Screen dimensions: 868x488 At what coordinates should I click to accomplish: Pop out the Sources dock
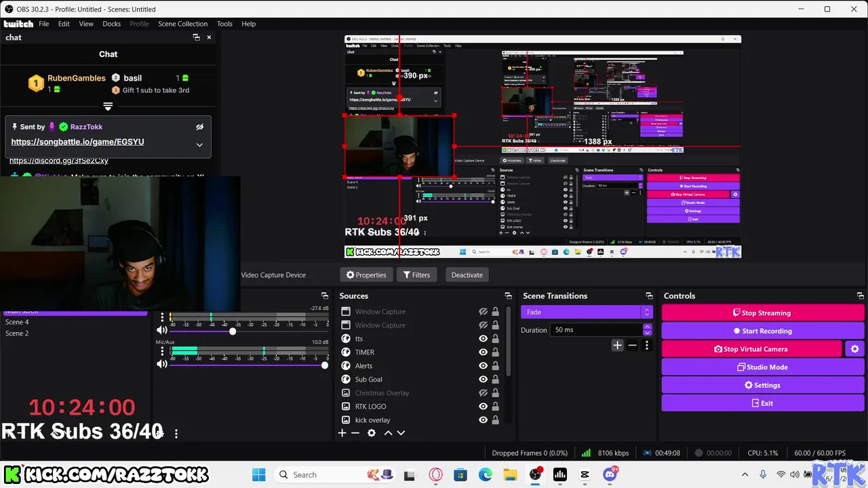point(508,296)
